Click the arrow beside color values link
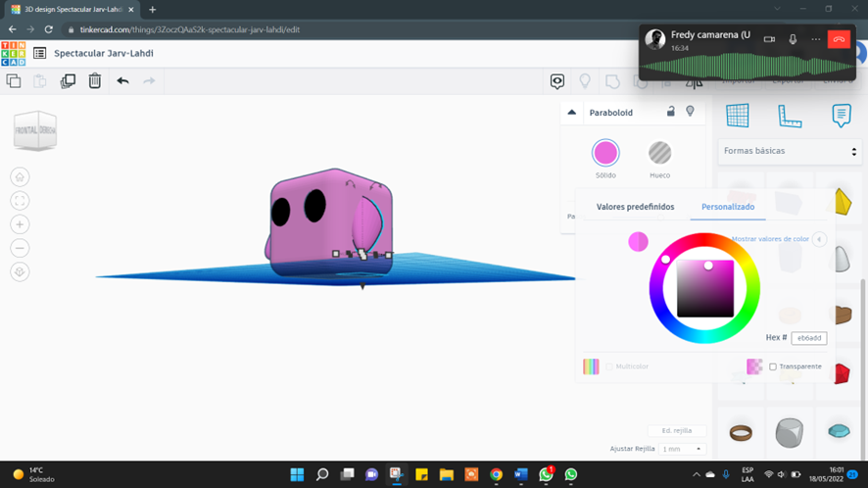 pos(819,239)
